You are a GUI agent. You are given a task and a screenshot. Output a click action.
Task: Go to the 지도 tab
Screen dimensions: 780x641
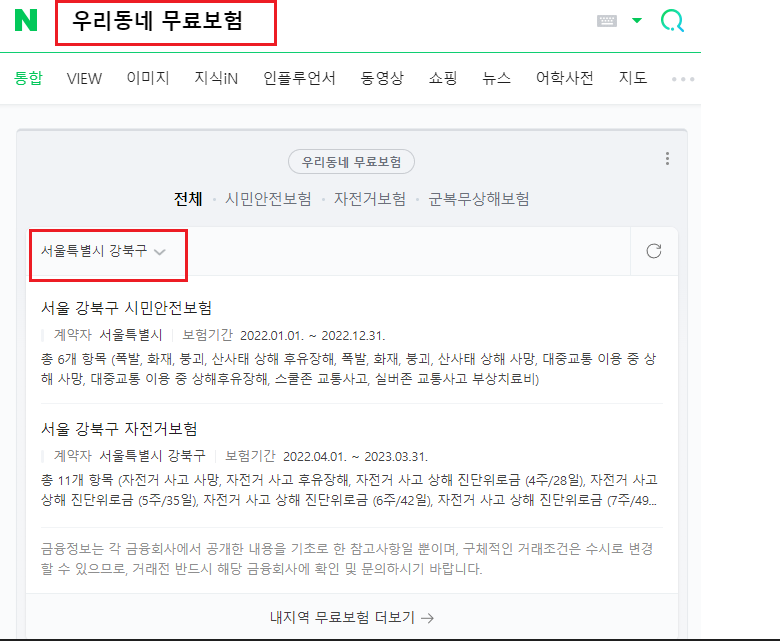point(632,78)
